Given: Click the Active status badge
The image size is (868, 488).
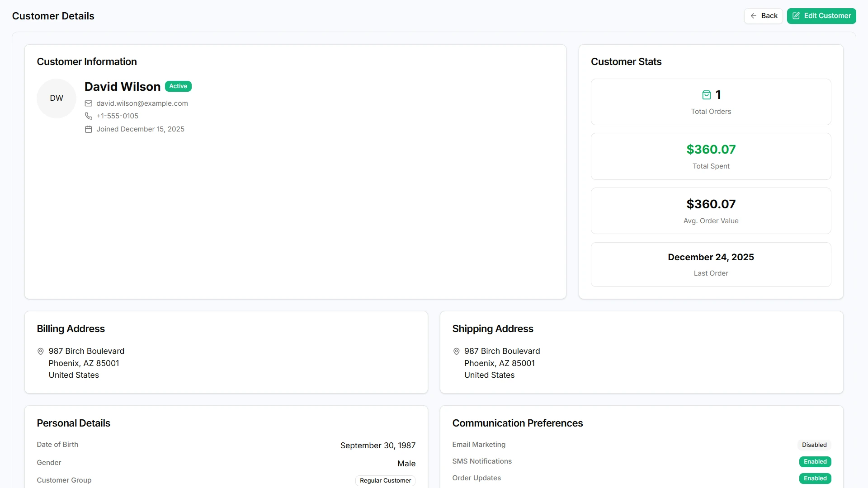Looking at the screenshot, I should coord(178,86).
